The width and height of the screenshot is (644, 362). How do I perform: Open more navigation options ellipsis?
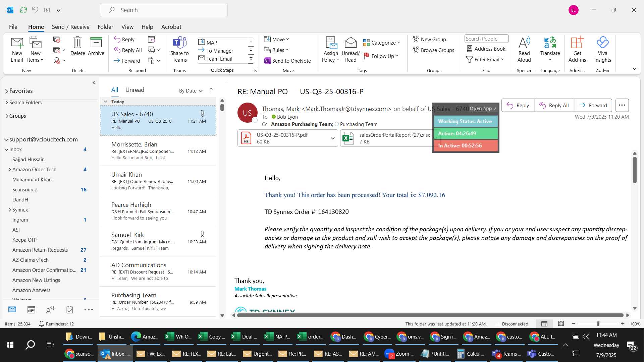(89, 310)
